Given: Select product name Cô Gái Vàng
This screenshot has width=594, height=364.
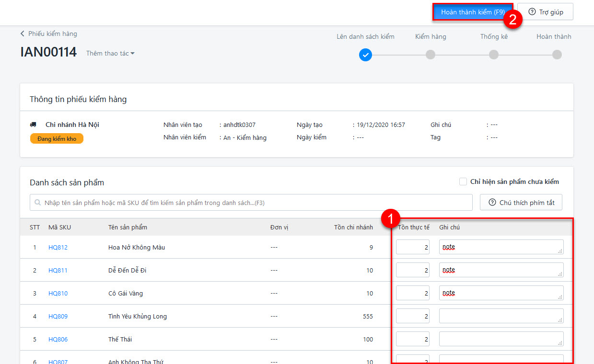Looking at the screenshot, I should [126, 294].
